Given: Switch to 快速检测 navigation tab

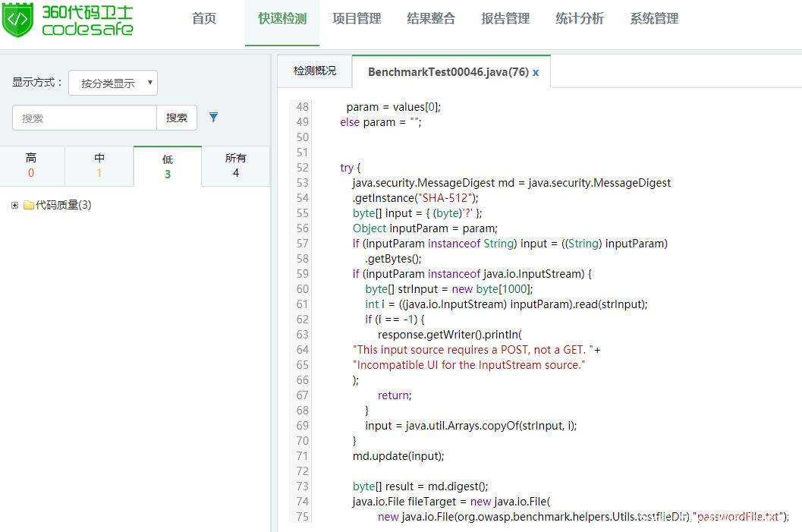Looking at the screenshot, I should pyautogui.click(x=282, y=19).
